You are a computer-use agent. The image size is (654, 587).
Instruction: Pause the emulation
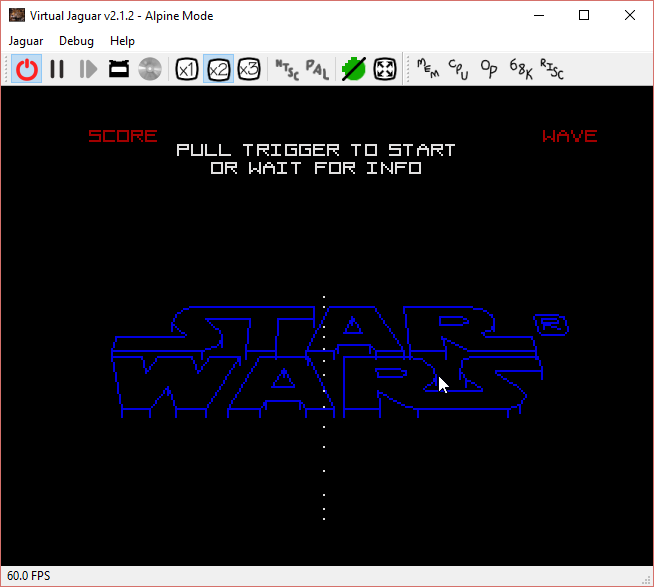58,69
